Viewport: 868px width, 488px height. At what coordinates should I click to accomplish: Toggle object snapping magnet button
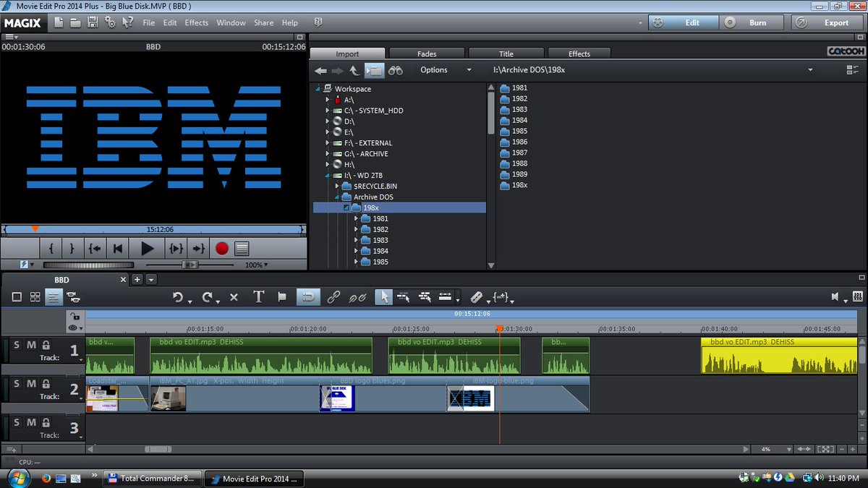coord(308,296)
